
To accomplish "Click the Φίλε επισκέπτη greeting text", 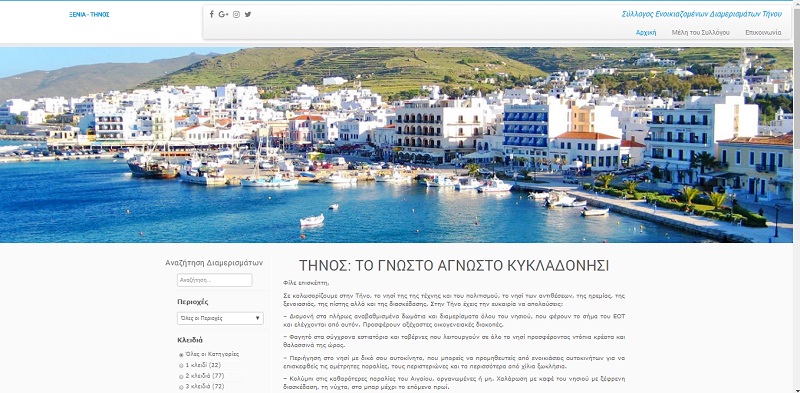I will (306, 282).
